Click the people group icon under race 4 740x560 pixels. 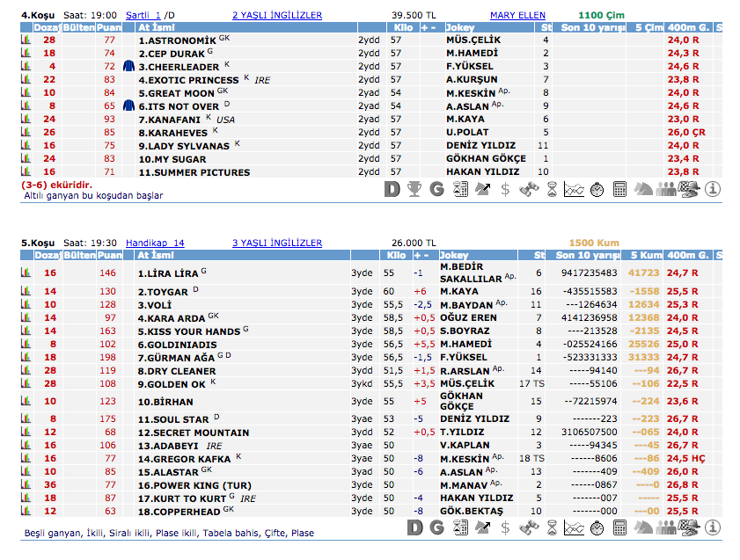(x=665, y=189)
